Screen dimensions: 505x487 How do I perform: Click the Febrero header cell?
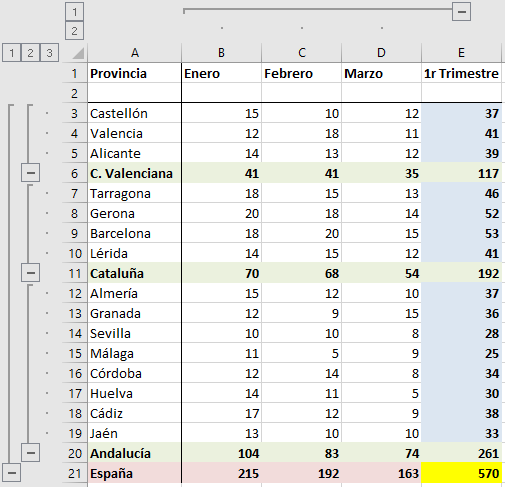coord(302,73)
